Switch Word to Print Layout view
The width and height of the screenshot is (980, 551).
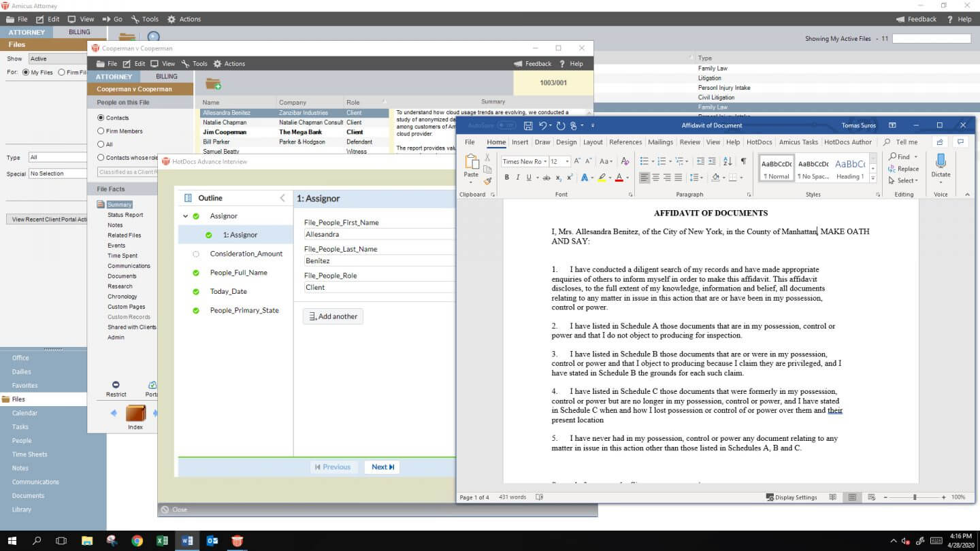coord(852,497)
